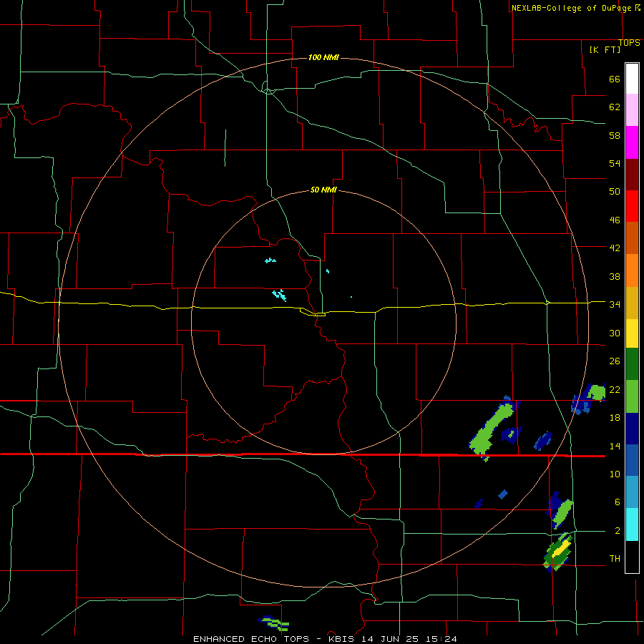Click the 100 NMI range ring label
This screenshot has width=644, height=644.
point(323,57)
